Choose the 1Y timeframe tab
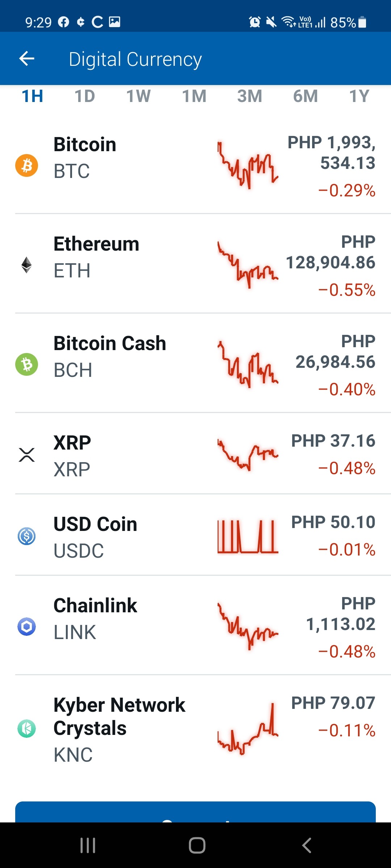 (359, 96)
